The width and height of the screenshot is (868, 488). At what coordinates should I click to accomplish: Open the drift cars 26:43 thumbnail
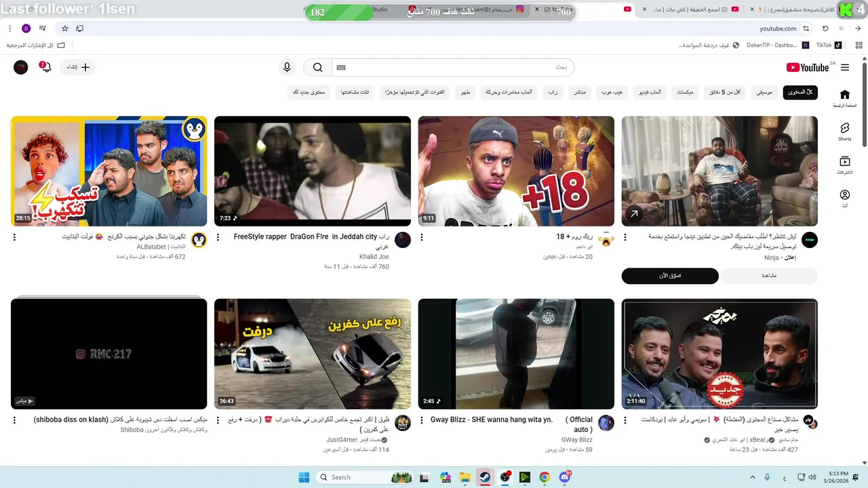(x=313, y=354)
